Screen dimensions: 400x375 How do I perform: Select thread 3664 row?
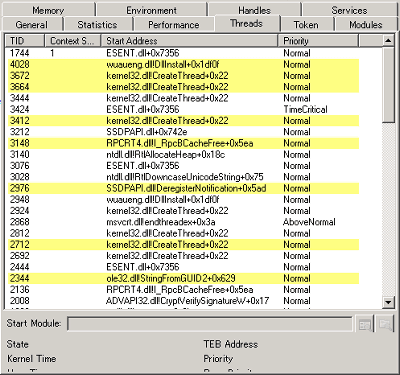[x=183, y=87]
